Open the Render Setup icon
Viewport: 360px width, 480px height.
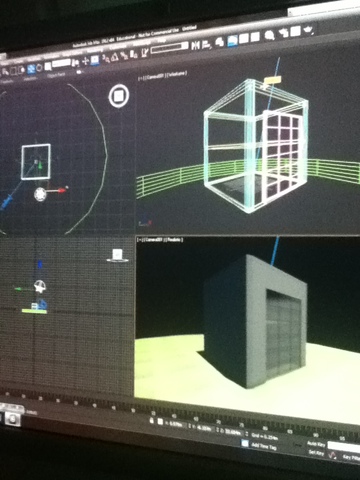click(284, 33)
